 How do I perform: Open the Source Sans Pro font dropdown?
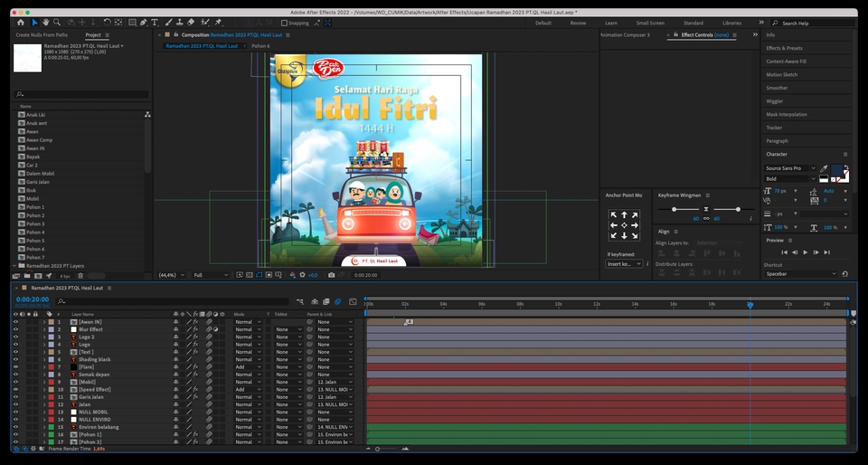790,168
